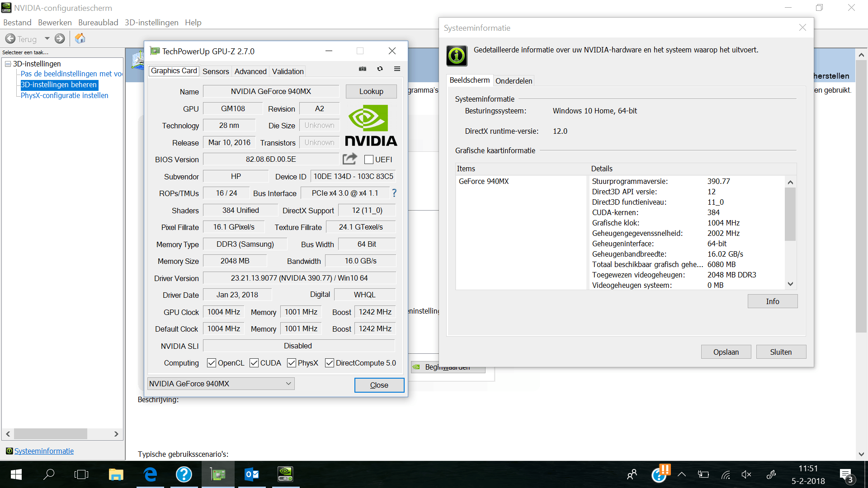Collapse the 3D-instellingen tree node
Image resolution: width=868 pixels, height=488 pixels.
[x=8, y=64]
